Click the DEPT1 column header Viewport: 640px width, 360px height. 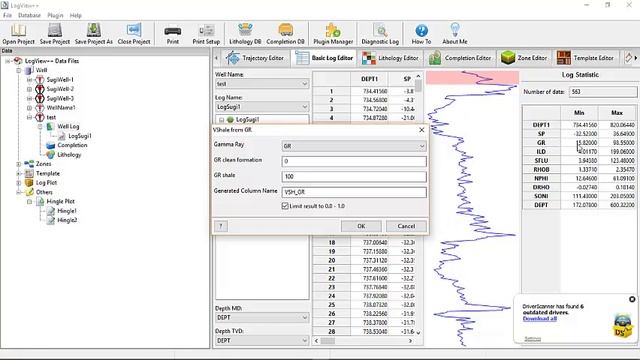[x=370, y=79]
